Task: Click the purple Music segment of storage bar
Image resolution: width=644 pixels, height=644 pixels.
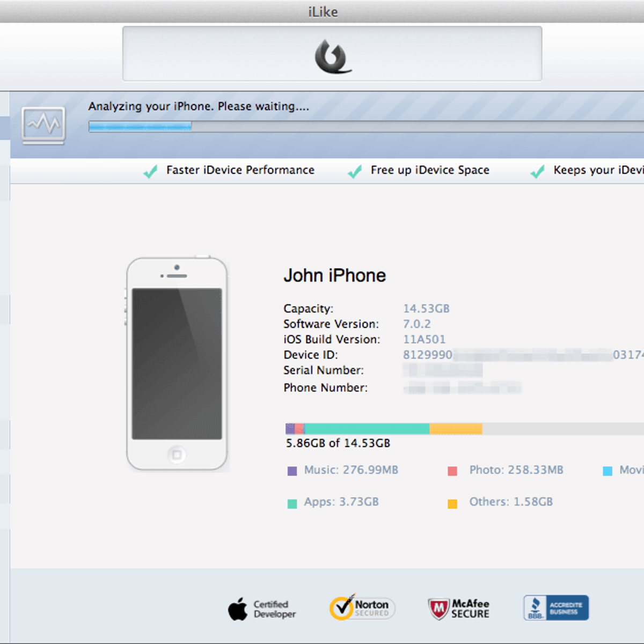Action: pos(290,428)
